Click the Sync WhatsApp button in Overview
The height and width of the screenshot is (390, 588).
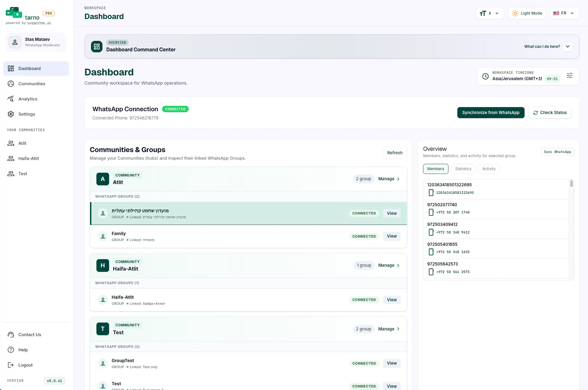click(x=557, y=152)
